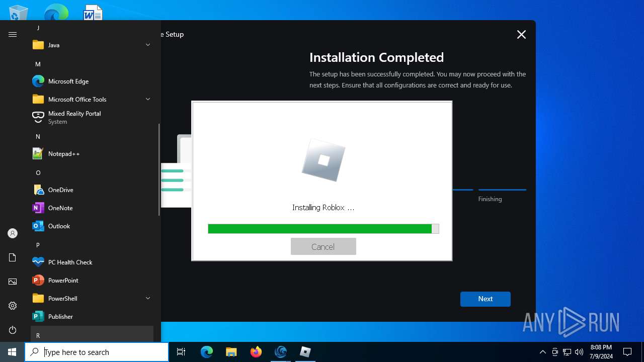
Task: Open the user account icon in Start sidebar
Action: tap(13, 233)
